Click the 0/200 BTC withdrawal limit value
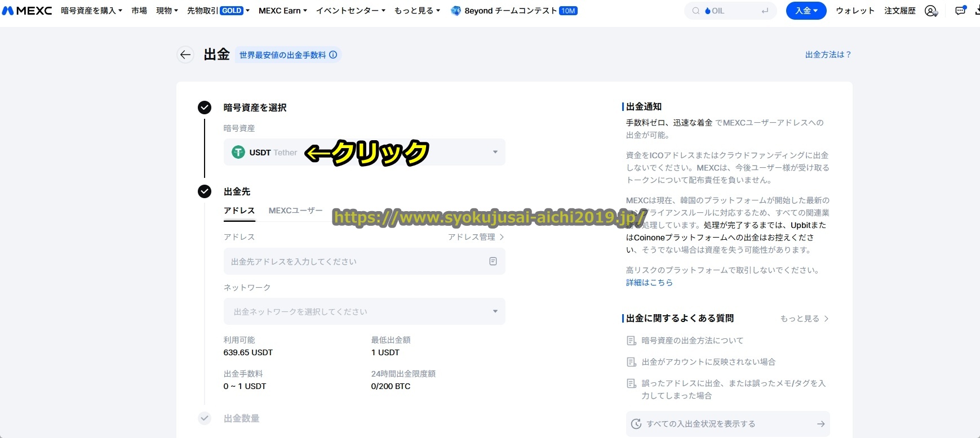Screen dimensions: 980x438 391,386
